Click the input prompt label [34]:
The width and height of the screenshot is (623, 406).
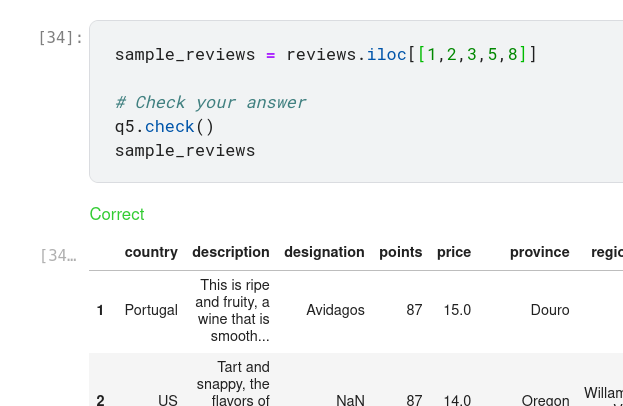click(60, 38)
